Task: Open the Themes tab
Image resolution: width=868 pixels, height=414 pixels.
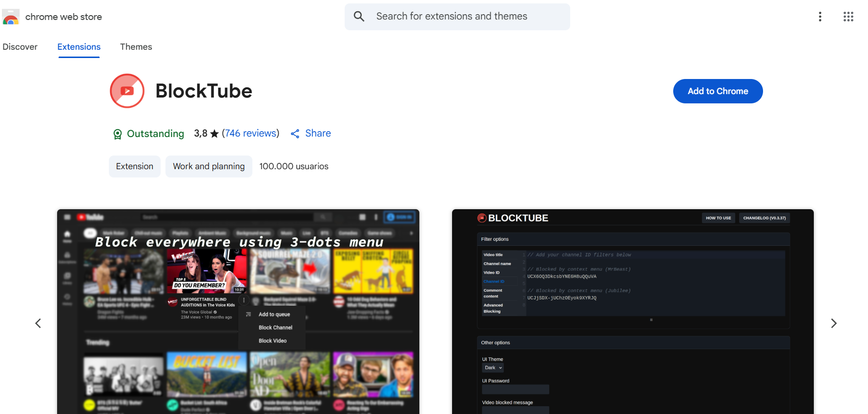Action: (x=136, y=47)
